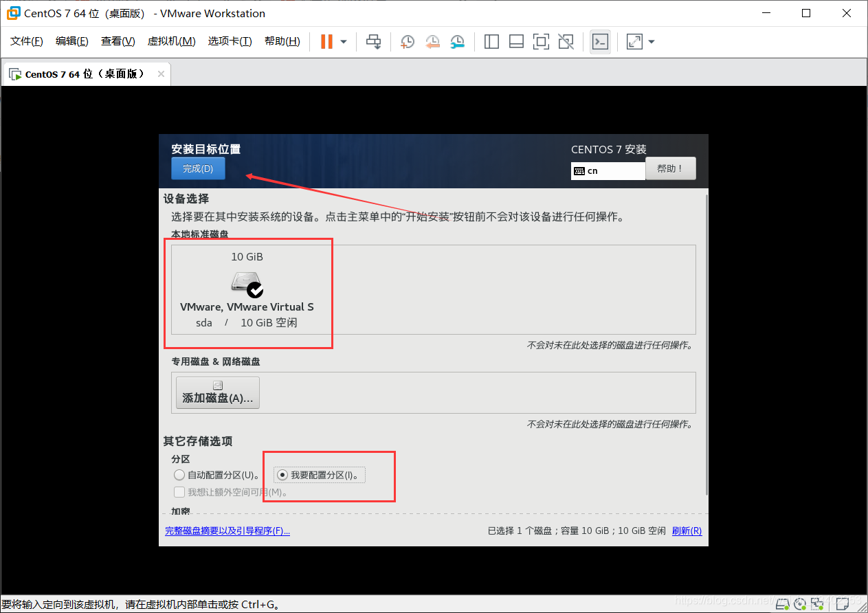Send Ctrl+Alt+Del to the virtual machine
868x613 pixels.
coord(373,42)
